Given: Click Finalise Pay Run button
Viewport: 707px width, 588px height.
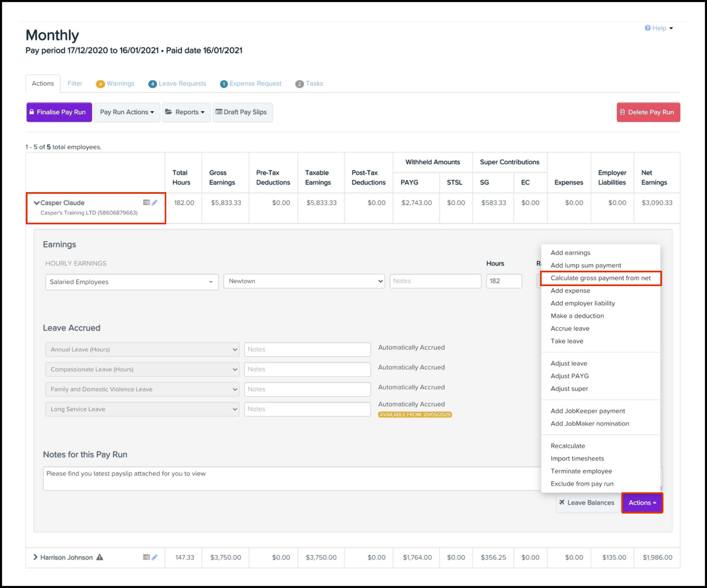Looking at the screenshot, I should [59, 112].
